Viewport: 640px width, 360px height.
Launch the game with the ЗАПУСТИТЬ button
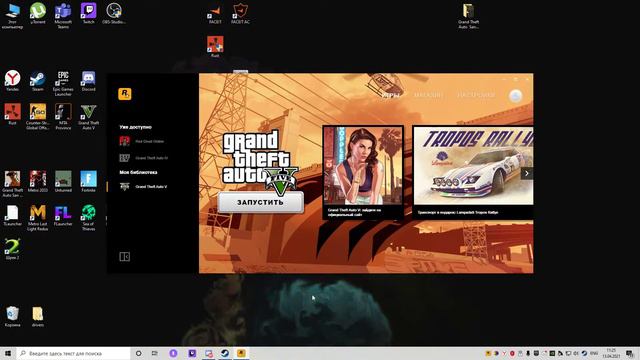point(260,202)
